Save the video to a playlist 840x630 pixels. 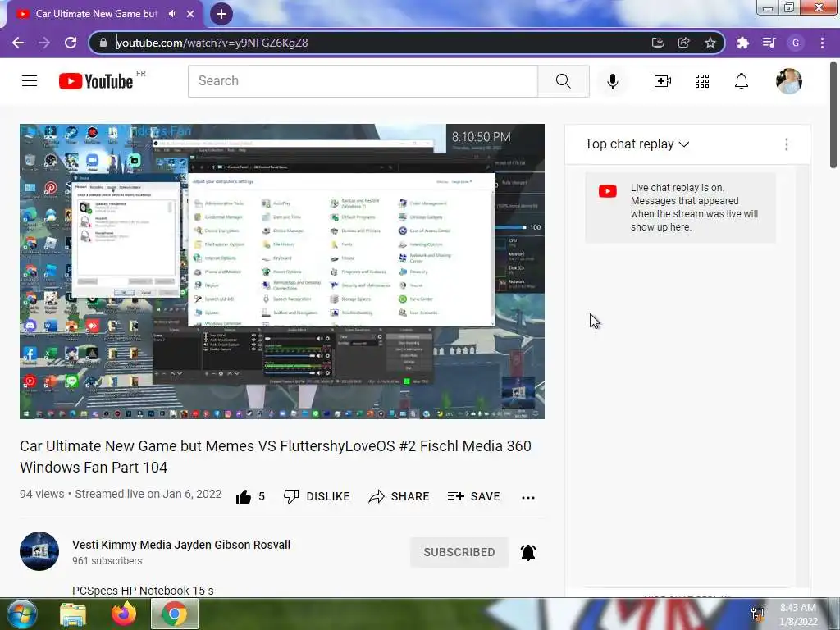pos(474,496)
